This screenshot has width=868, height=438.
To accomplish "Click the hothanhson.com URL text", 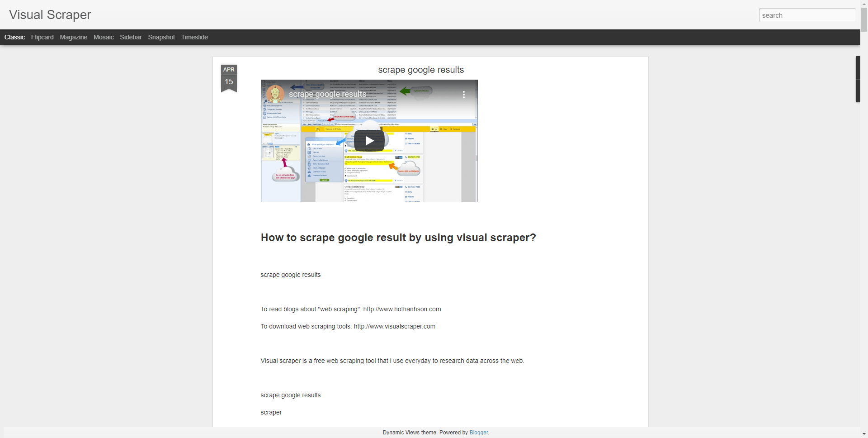I will (402, 309).
